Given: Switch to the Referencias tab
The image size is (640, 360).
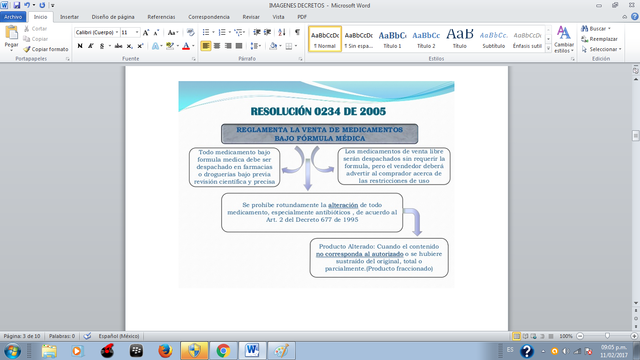Looking at the screenshot, I should click(x=161, y=17).
